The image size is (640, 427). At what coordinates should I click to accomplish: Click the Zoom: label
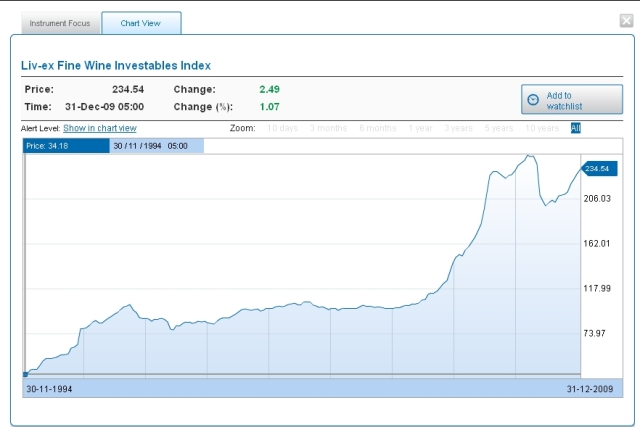click(x=242, y=128)
